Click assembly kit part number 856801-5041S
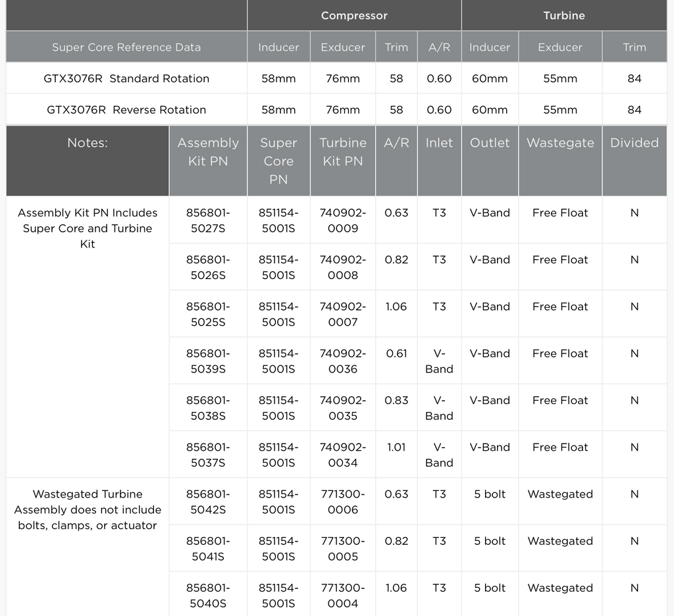This screenshot has width=674, height=616. (208, 548)
